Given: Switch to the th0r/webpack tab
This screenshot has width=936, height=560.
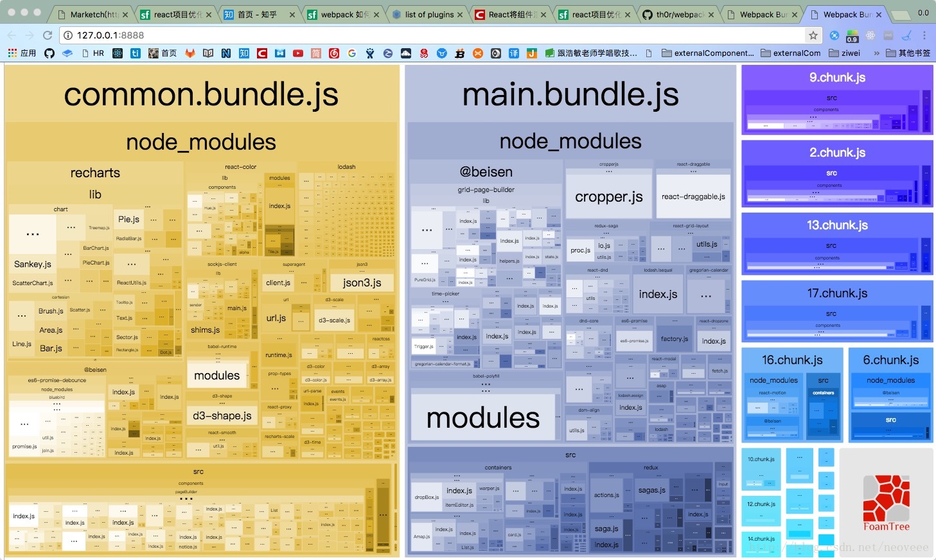Looking at the screenshot, I should (x=678, y=14).
